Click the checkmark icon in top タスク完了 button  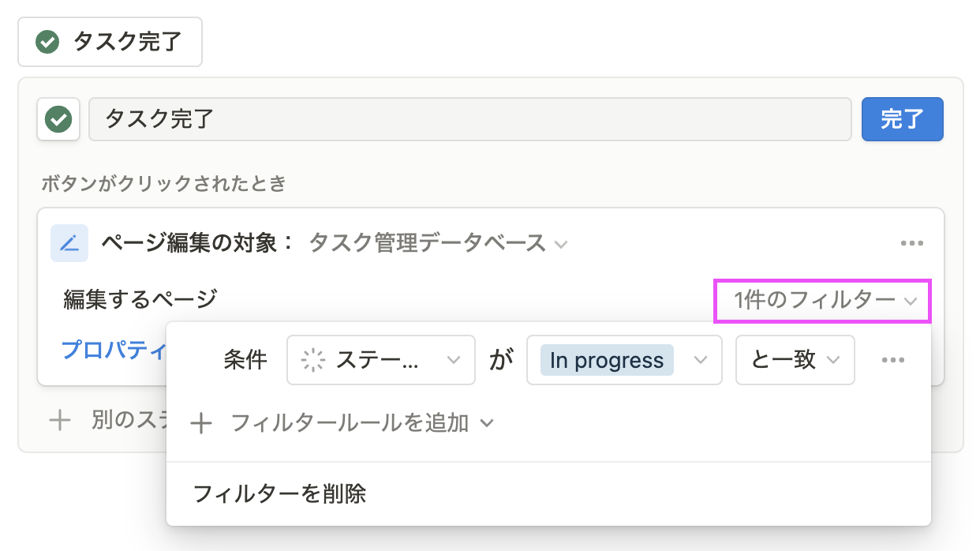(48, 42)
